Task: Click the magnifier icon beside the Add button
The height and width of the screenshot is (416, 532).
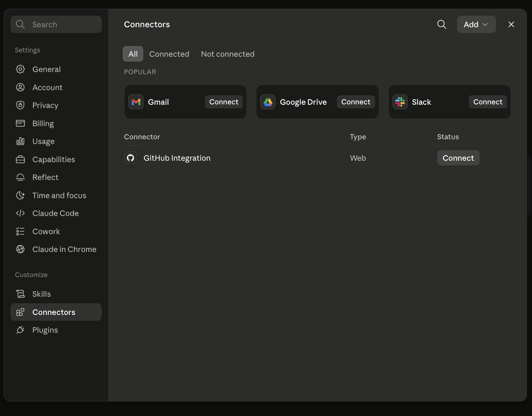Action: (x=442, y=24)
